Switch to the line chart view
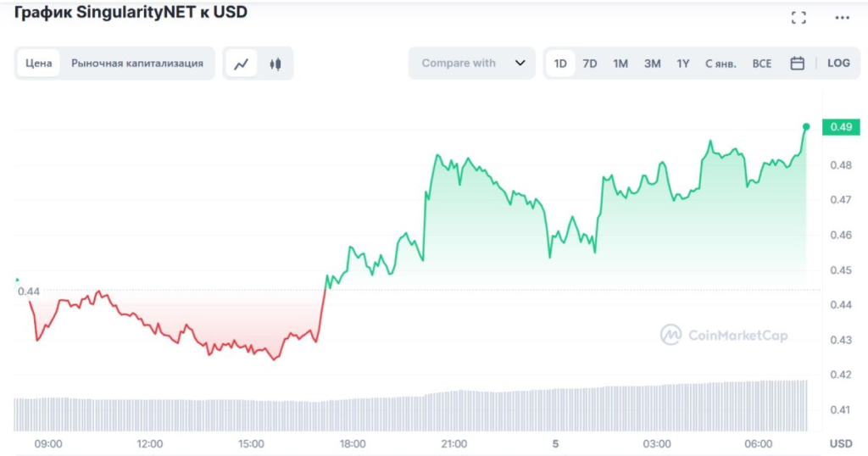The image size is (868, 456). [x=242, y=64]
